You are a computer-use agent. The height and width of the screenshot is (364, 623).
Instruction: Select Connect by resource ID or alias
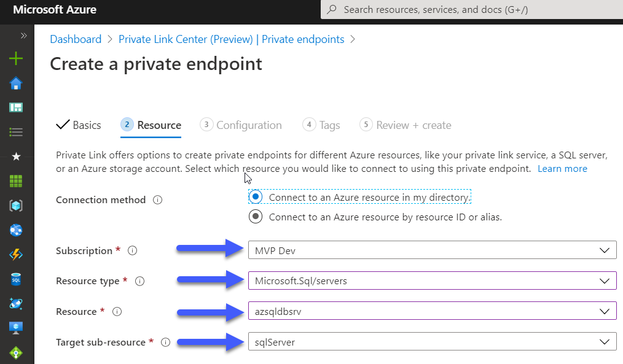coord(375,217)
